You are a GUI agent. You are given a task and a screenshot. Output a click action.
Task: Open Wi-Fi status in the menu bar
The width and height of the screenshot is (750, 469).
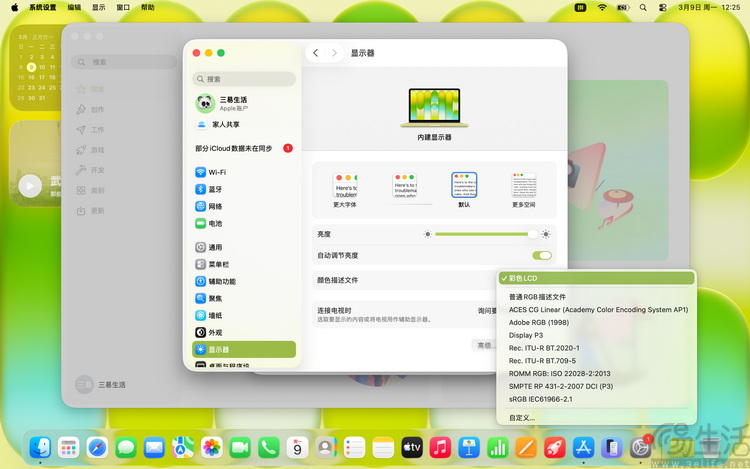point(602,7)
